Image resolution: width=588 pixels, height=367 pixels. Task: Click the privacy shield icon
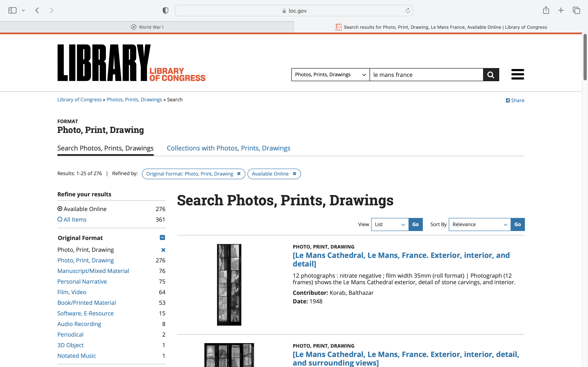click(165, 10)
